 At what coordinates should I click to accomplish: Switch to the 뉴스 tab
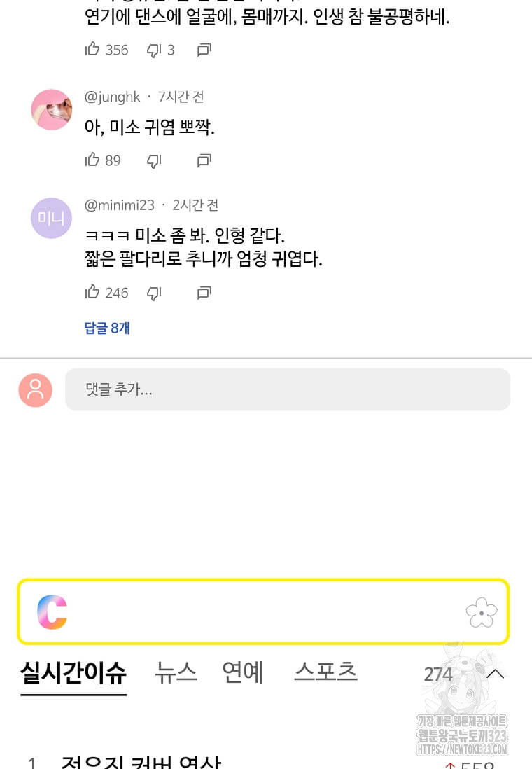point(176,672)
